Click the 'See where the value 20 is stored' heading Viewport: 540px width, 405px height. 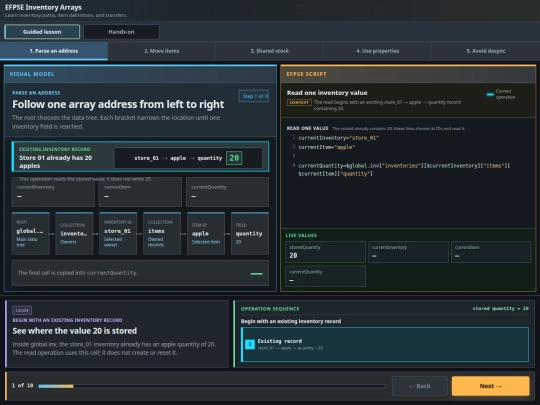pos(75,331)
